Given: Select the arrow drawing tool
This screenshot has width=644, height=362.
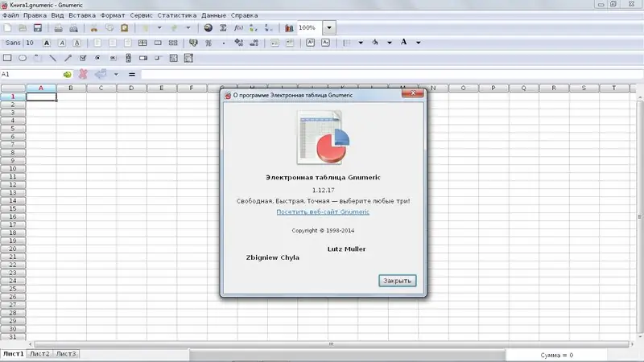Looking at the screenshot, I should click(68, 58).
